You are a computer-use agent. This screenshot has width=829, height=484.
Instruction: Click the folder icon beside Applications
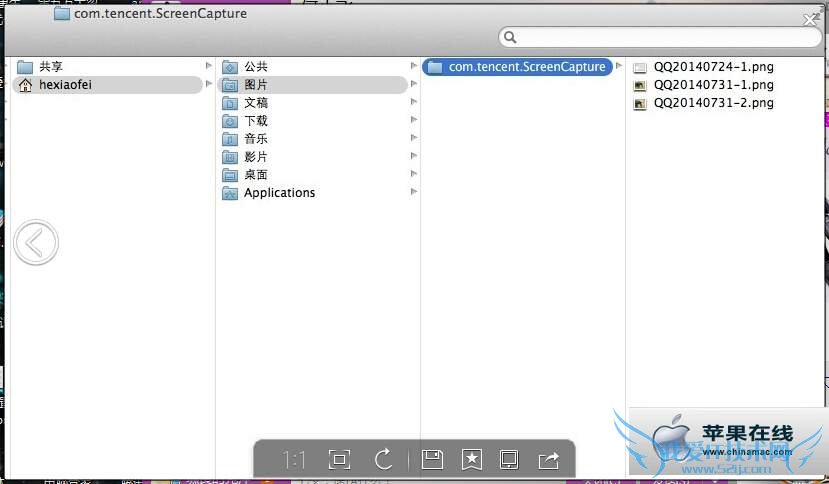click(230, 193)
